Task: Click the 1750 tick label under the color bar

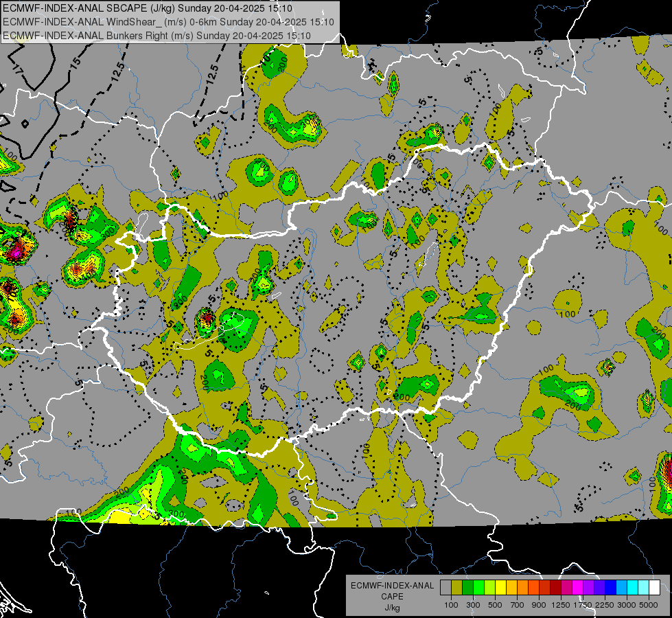Action: (583, 605)
